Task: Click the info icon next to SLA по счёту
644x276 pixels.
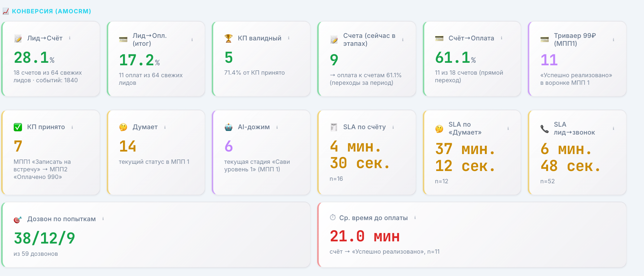Action: click(393, 127)
